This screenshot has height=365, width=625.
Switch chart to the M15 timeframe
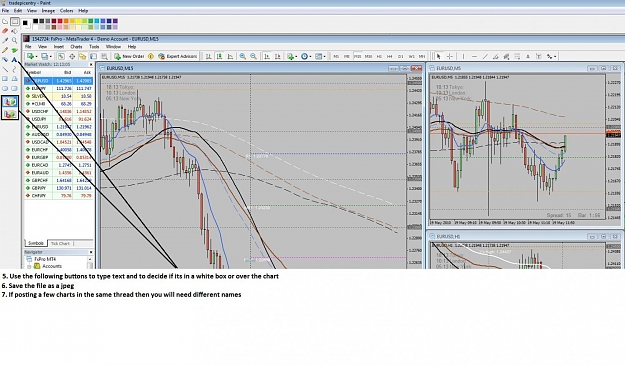(358, 57)
